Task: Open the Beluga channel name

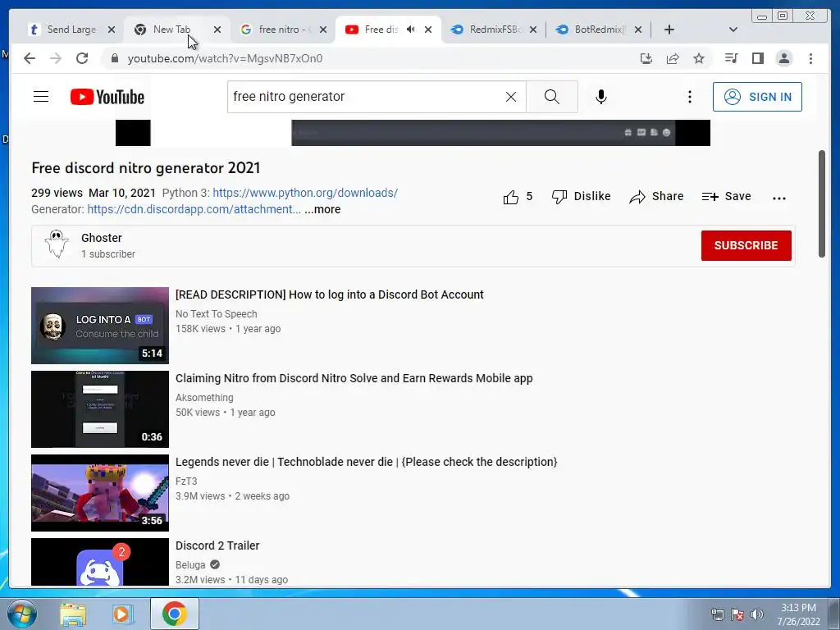Action: point(190,564)
